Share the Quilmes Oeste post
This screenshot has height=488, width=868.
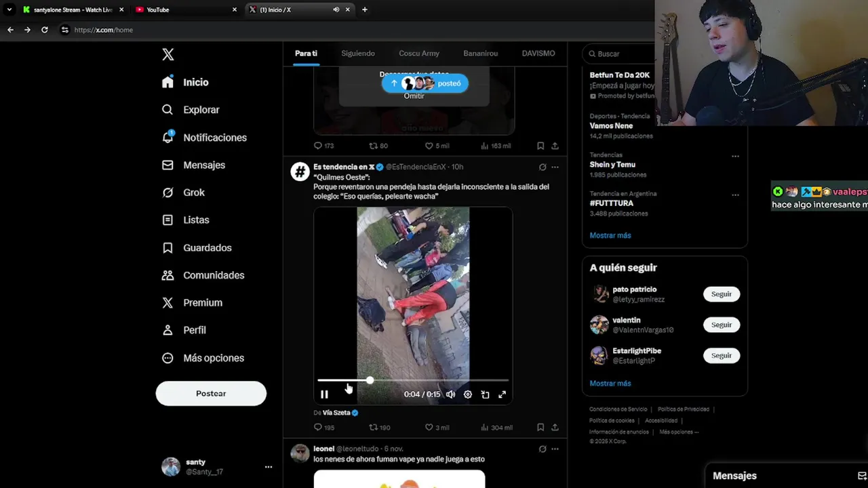555,427
